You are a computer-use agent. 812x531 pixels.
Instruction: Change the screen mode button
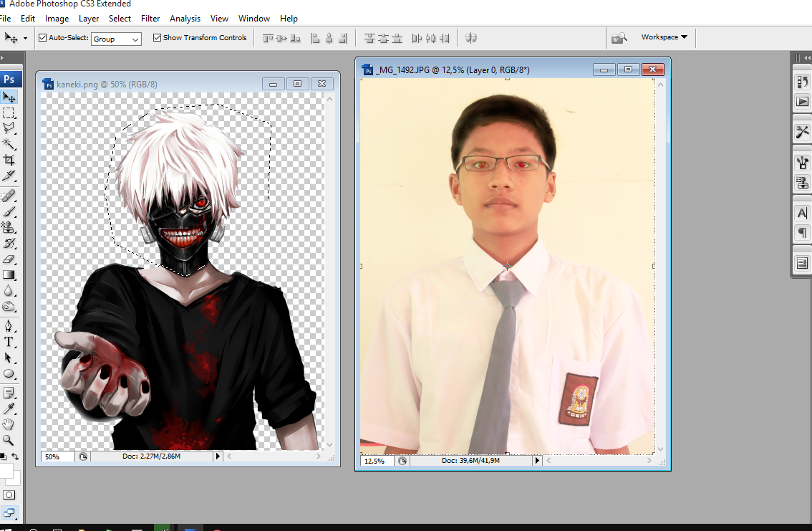point(9,513)
